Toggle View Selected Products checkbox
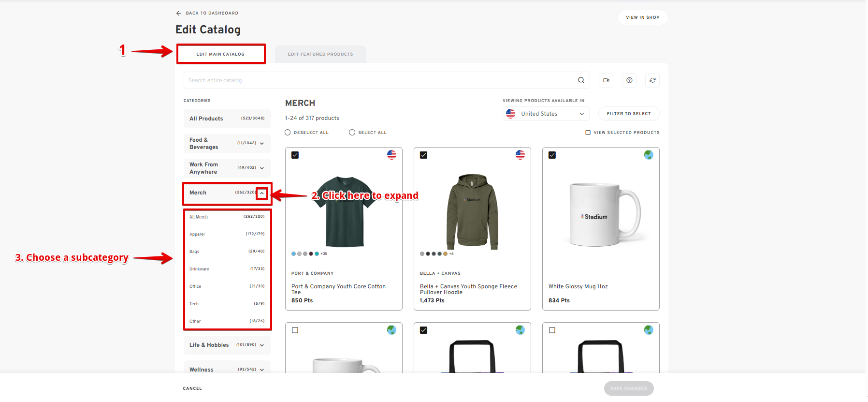This screenshot has width=868, height=402. [x=588, y=133]
